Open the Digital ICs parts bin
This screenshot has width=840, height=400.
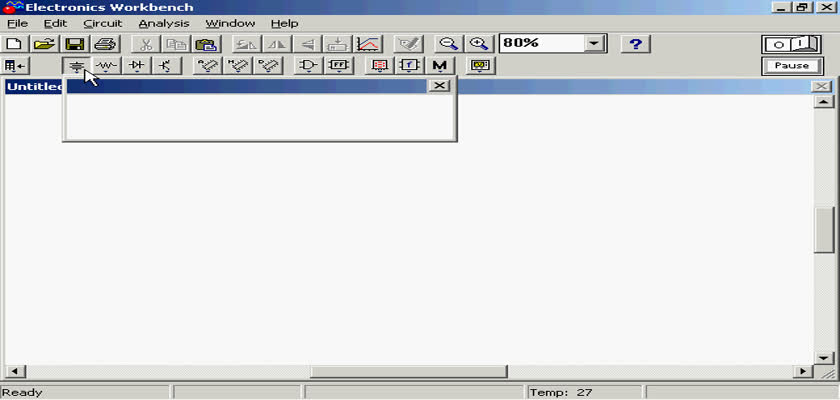click(x=268, y=66)
